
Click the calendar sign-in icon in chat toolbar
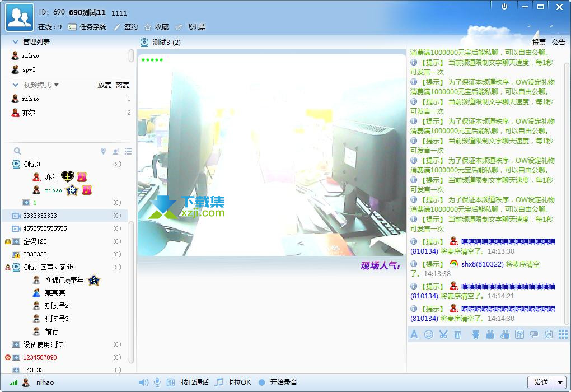[x=549, y=334]
